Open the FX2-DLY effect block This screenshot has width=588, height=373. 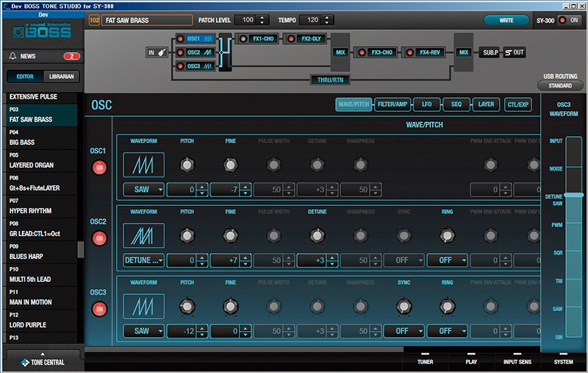point(306,39)
